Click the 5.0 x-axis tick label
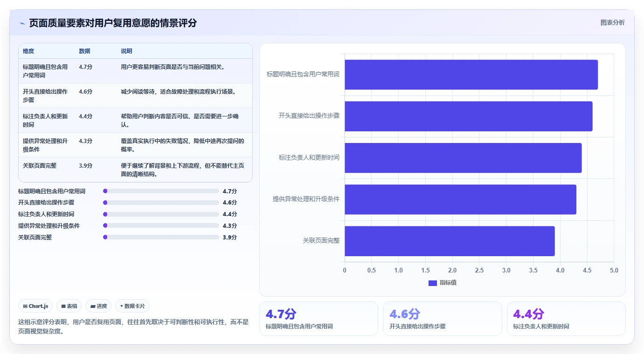The image size is (644, 354). [x=614, y=271]
